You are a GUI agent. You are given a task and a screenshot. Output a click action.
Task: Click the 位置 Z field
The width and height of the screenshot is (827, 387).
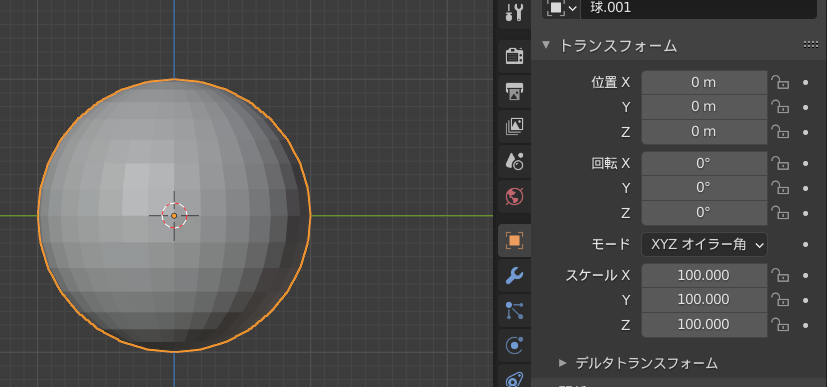click(704, 132)
